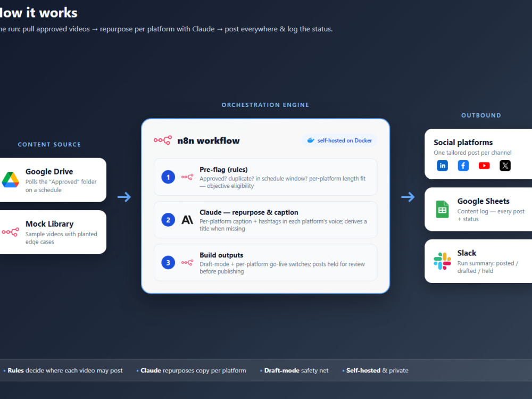Screen dimensions: 532x399
Task: Click the 'ORCHESTRATION ENGINE' label
Action: 265,105
